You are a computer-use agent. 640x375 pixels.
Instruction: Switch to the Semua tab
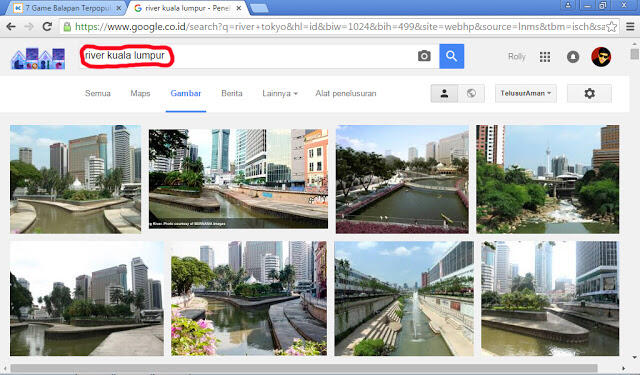(98, 93)
